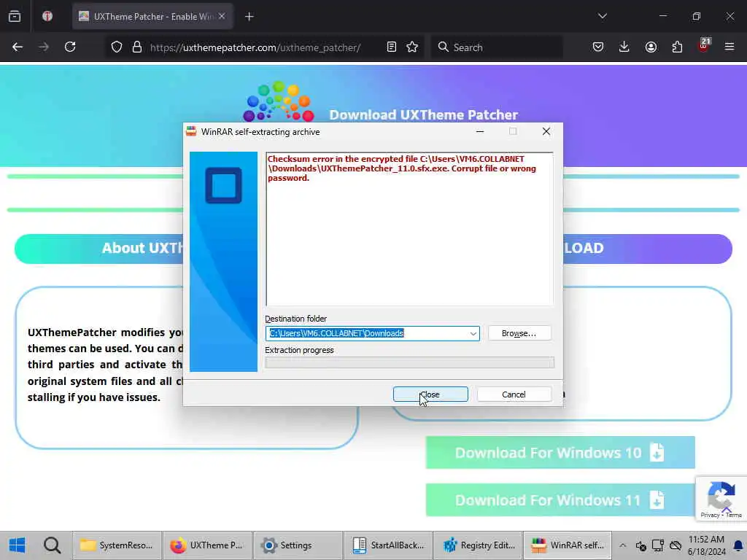Image resolution: width=747 pixels, height=560 pixels.
Task: Open the Firefox downloads panel
Action: click(x=624, y=47)
